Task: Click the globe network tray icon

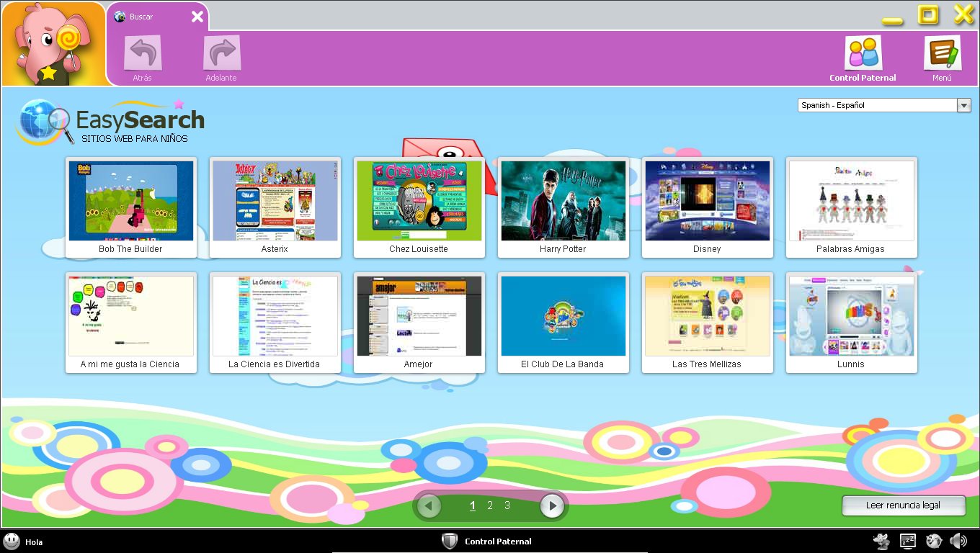Action: tap(934, 541)
